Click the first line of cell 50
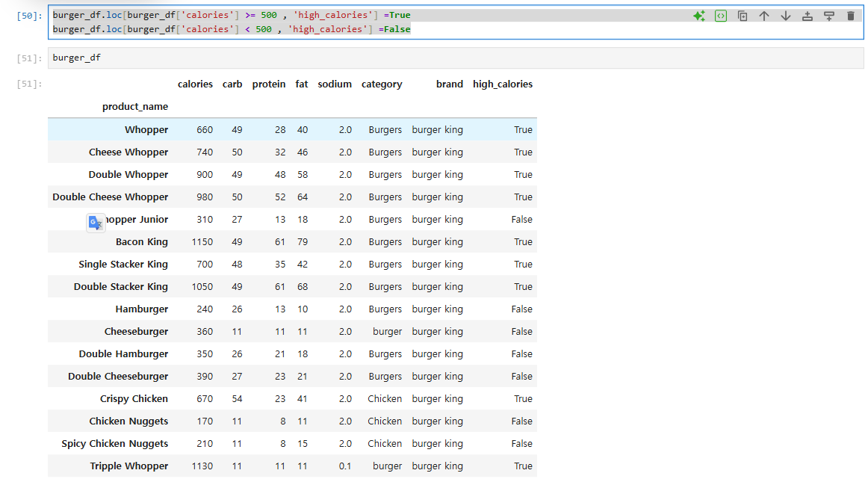The image size is (868, 485). point(232,15)
